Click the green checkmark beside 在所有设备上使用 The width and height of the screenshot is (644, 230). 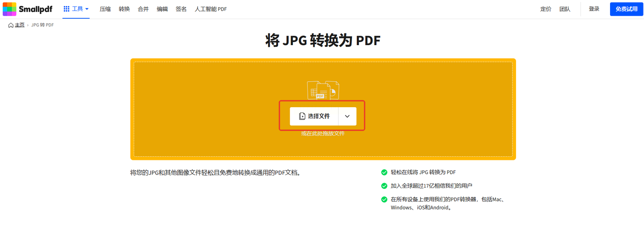point(384,199)
